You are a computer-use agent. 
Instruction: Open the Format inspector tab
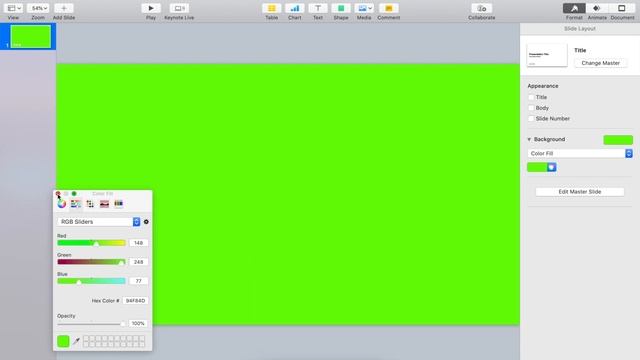pos(574,8)
